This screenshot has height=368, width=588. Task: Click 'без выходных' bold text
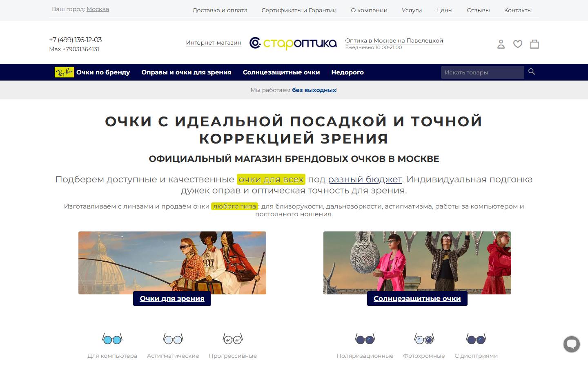pyautogui.click(x=314, y=90)
